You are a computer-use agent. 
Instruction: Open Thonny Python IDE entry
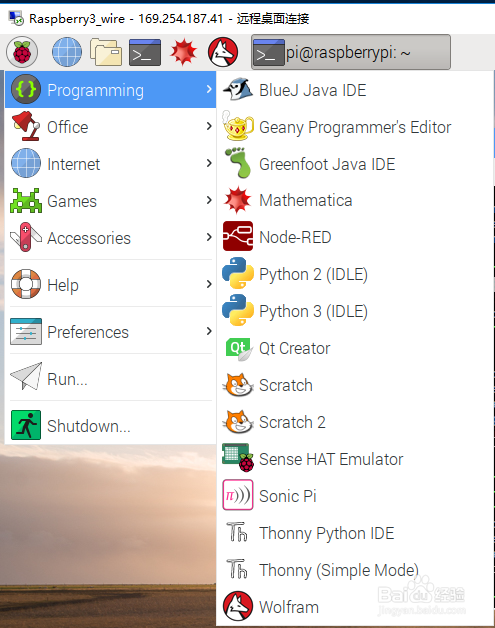coord(355,532)
